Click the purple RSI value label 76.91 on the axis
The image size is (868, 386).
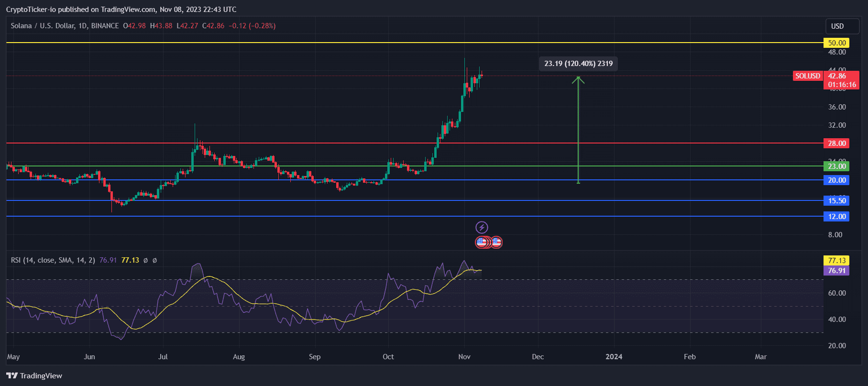pyautogui.click(x=836, y=271)
